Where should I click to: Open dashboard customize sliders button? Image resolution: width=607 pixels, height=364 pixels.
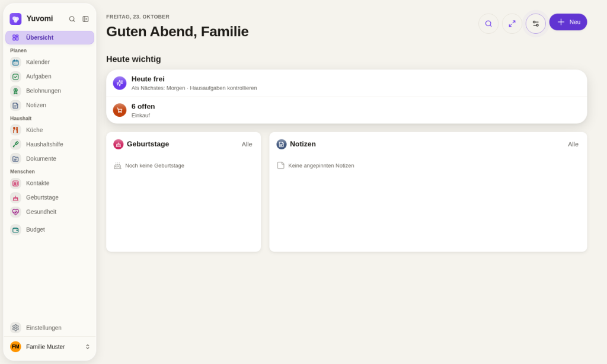535,24
